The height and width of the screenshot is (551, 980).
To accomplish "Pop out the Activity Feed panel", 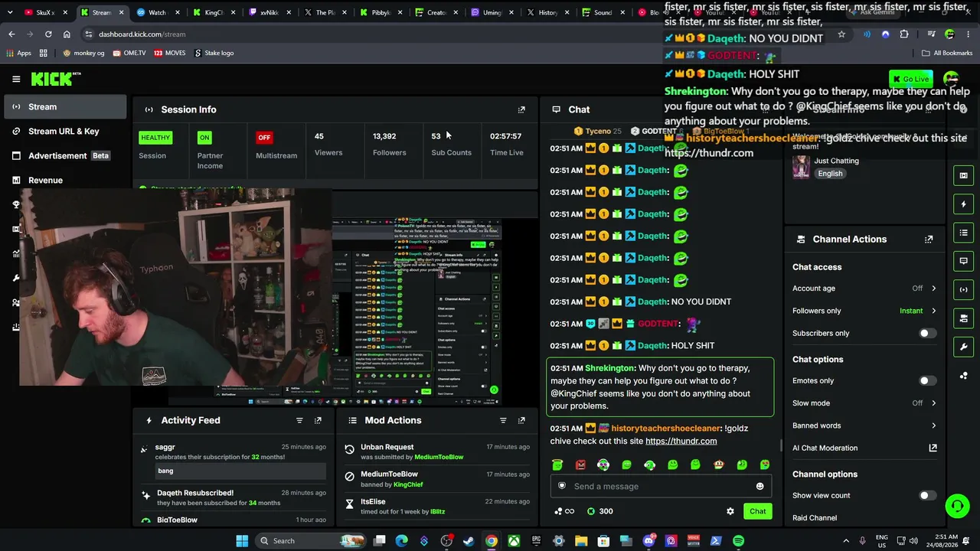I will [x=318, y=420].
